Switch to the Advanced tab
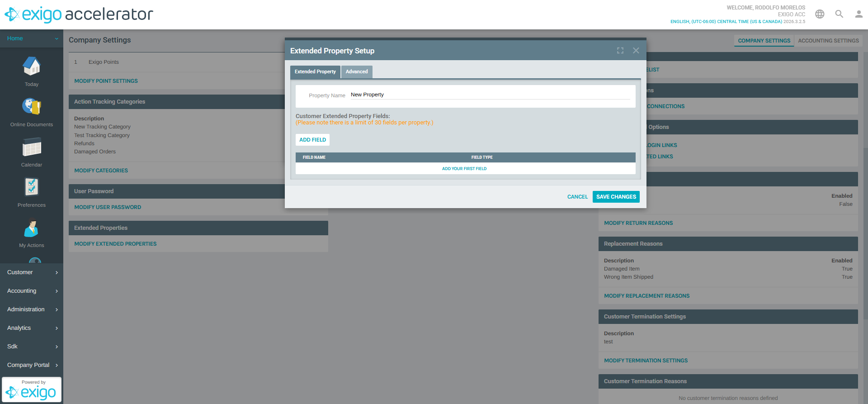868x404 pixels. (357, 72)
